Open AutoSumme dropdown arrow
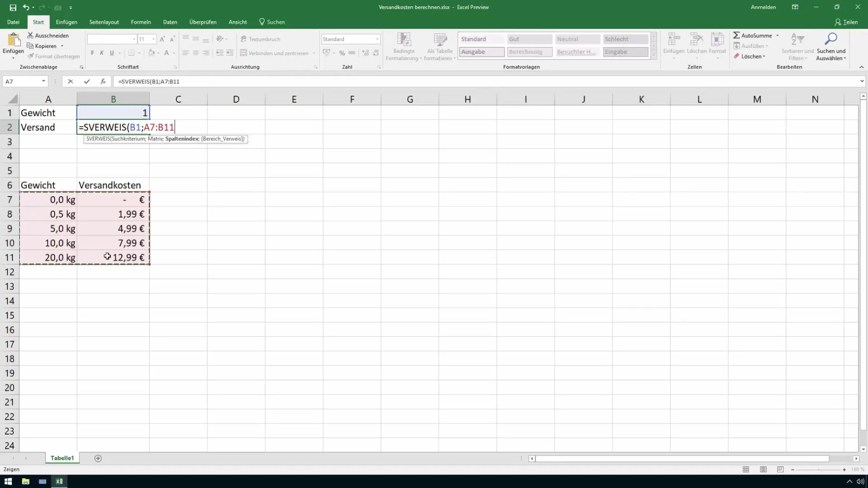The image size is (868, 488). 778,35
